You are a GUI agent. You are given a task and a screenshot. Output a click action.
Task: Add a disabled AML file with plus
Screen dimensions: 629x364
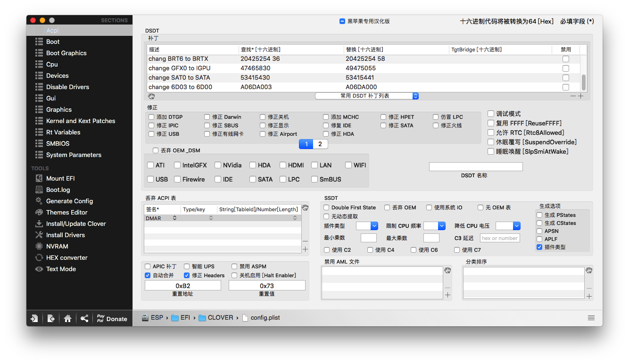pyautogui.click(x=447, y=295)
